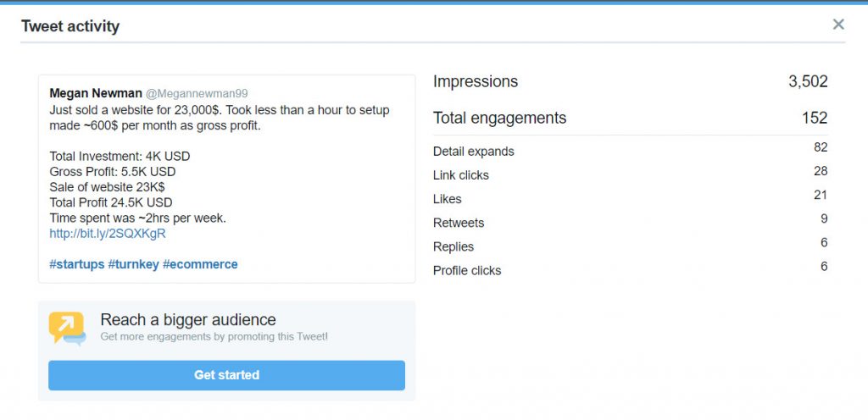
Task: Close the Tweet activity dialog
Action: tap(838, 25)
